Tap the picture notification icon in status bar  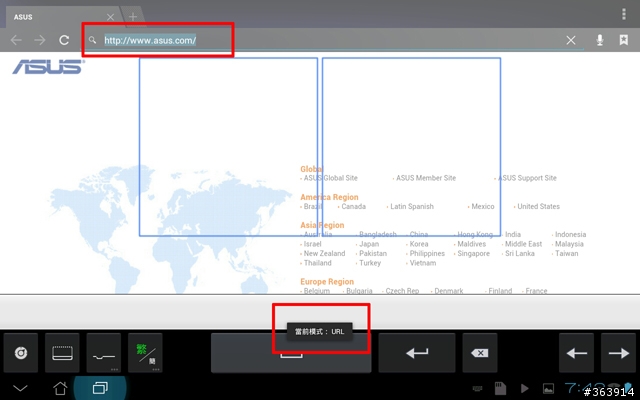click(x=548, y=389)
